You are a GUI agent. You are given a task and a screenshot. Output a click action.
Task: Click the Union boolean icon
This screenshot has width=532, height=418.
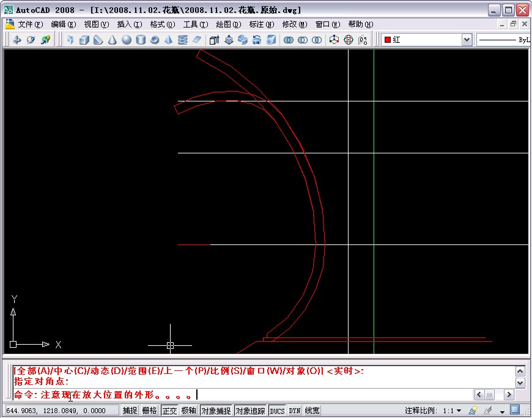click(289, 40)
